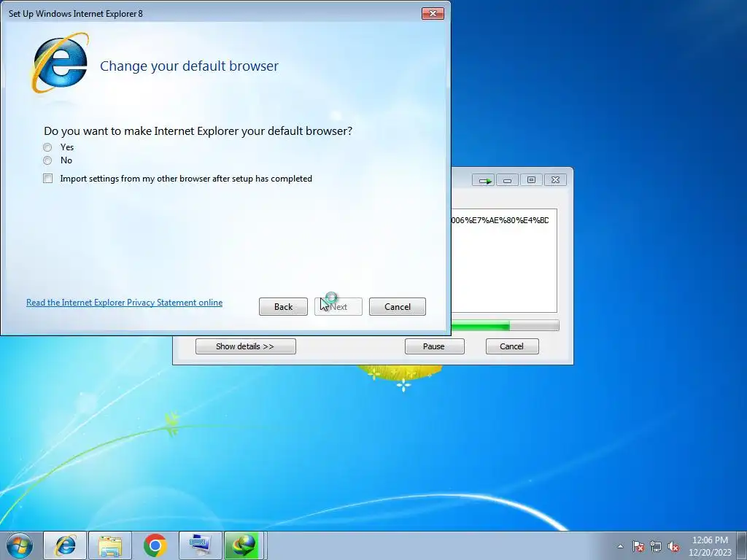The height and width of the screenshot is (560, 747).
Task: Click the URL text box in download window
Action: pos(503,260)
